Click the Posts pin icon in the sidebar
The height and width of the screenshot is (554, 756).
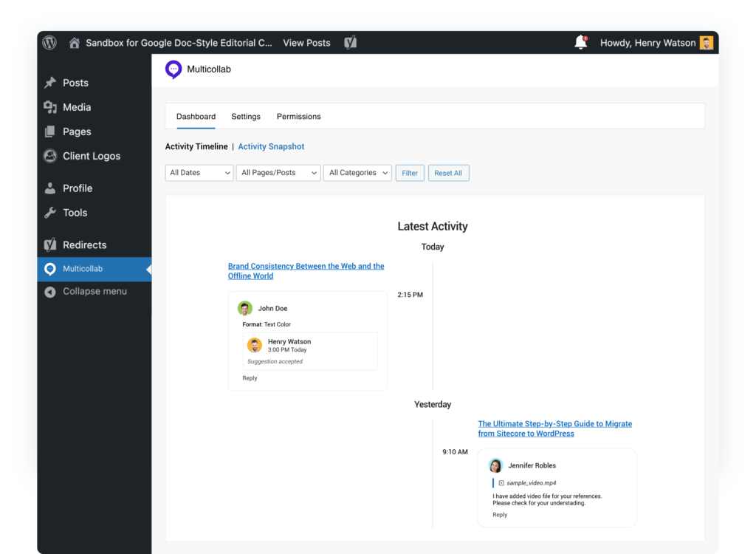(x=50, y=83)
